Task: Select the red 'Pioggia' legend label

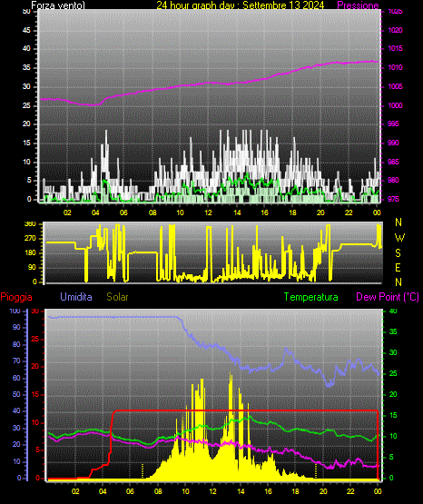Action: [x=16, y=297]
